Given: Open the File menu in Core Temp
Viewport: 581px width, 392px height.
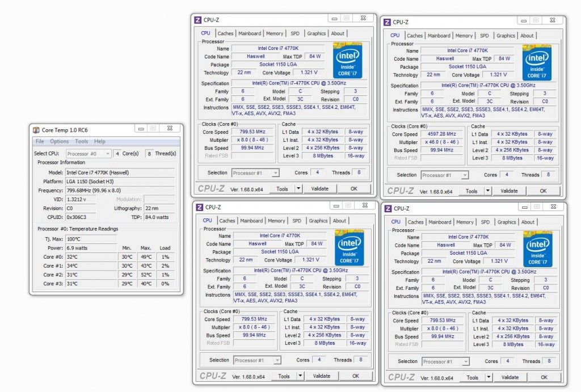Looking at the screenshot, I should click(x=40, y=141).
